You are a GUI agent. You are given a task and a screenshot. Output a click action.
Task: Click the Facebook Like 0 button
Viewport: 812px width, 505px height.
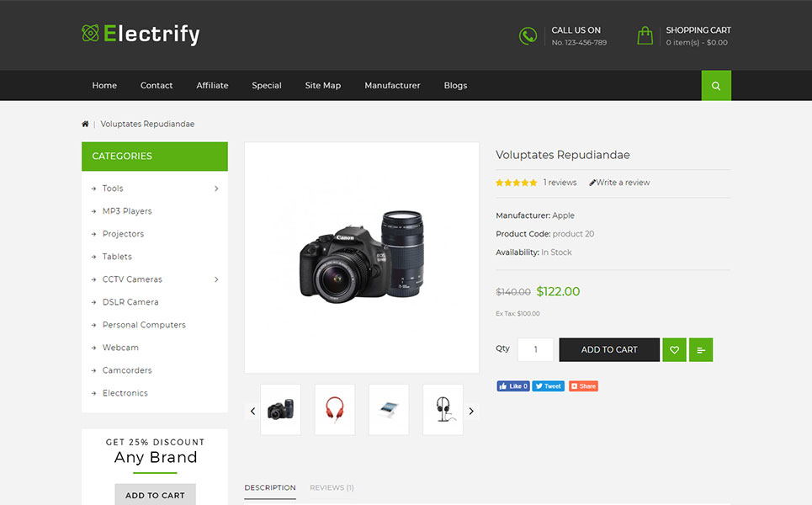[x=512, y=385]
